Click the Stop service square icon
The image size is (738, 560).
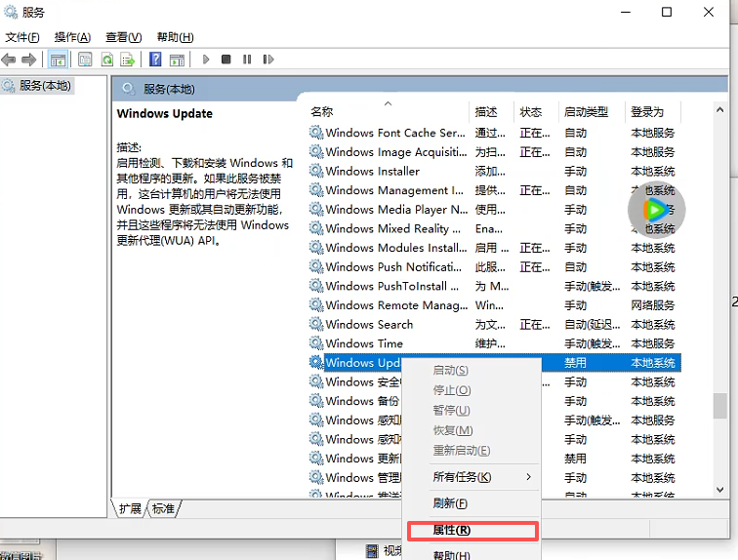[x=226, y=60]
